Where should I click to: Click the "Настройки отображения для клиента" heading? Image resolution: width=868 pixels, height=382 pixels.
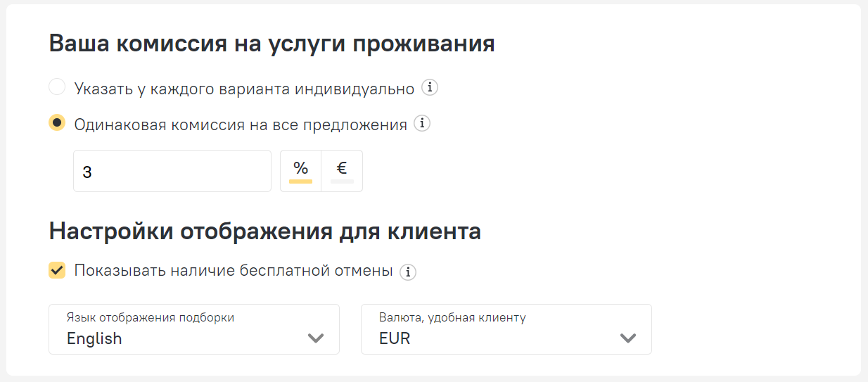tap(264, 231)
